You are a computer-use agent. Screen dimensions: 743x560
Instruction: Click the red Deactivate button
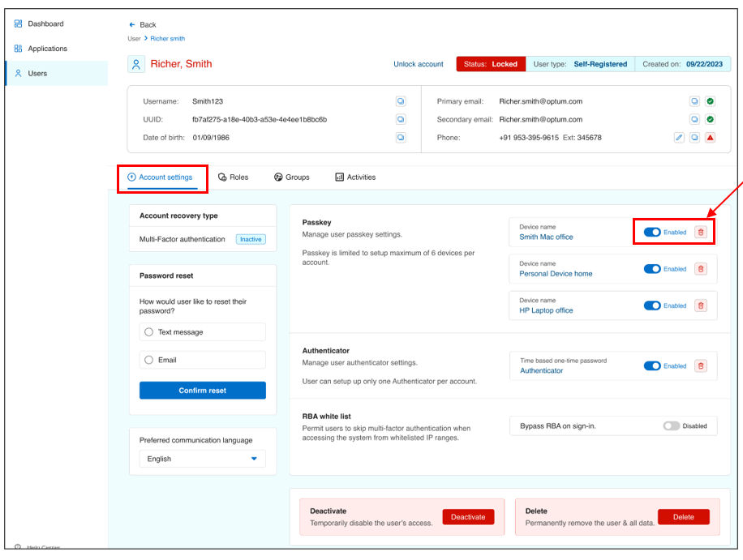pos(468,517)
